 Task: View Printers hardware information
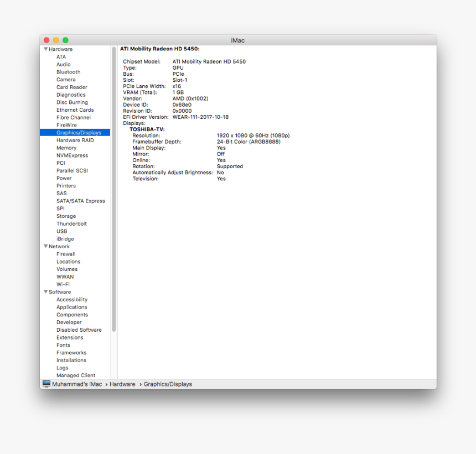point(66,185)
